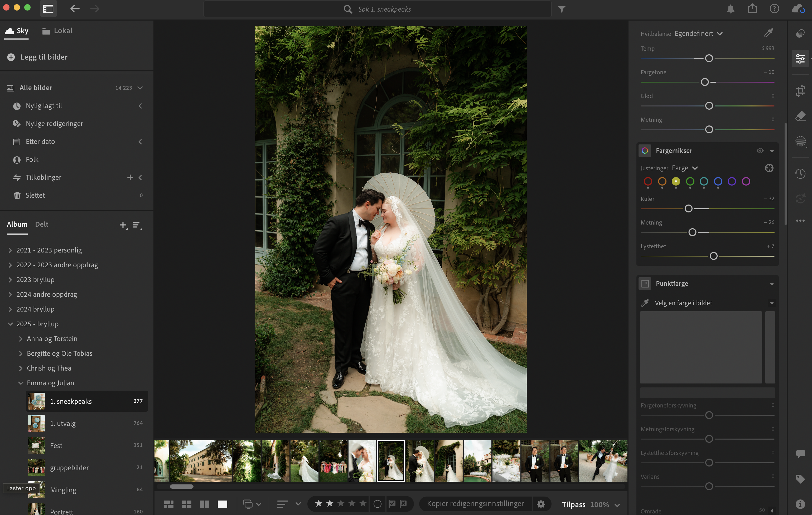Click the target adjustment tool in Fargemikser
Screen dimensions: 812x515
769,168
